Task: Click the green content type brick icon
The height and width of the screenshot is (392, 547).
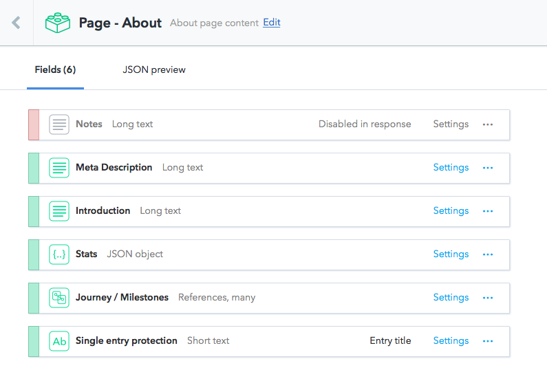Action: tap(58, 23)
